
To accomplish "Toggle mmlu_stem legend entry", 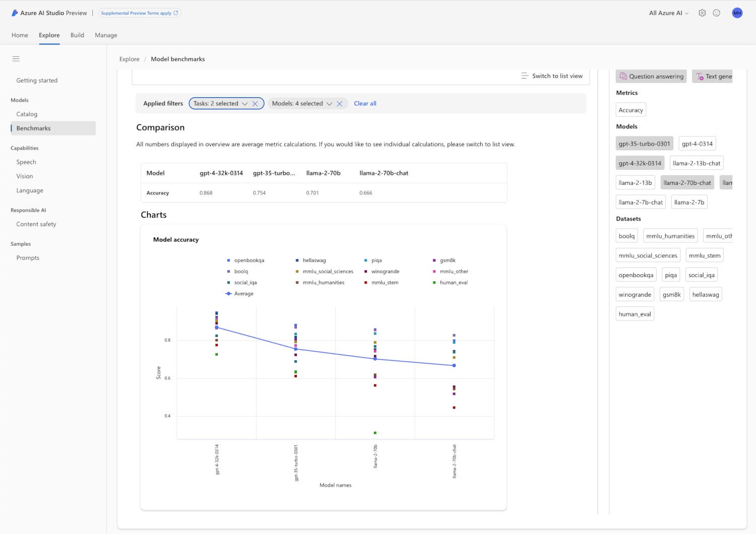I will pos(381,283).
